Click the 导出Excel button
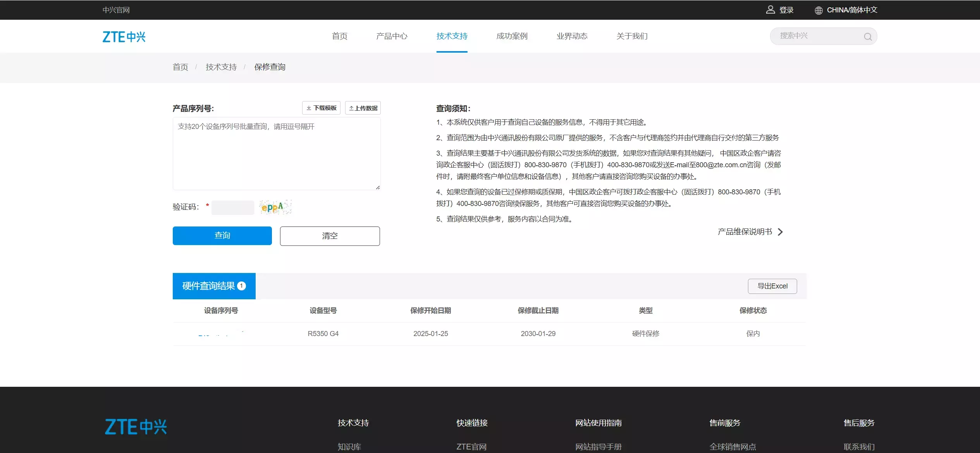This screenshot has width=980, height=453. click(772, 286)
